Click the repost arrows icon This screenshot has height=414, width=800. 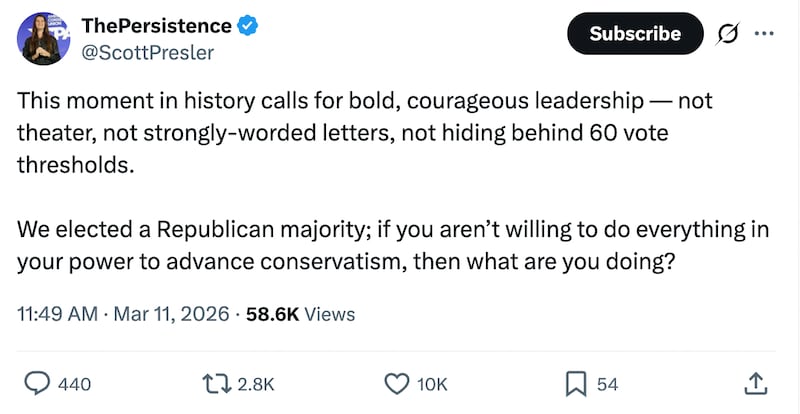point(214,383)
